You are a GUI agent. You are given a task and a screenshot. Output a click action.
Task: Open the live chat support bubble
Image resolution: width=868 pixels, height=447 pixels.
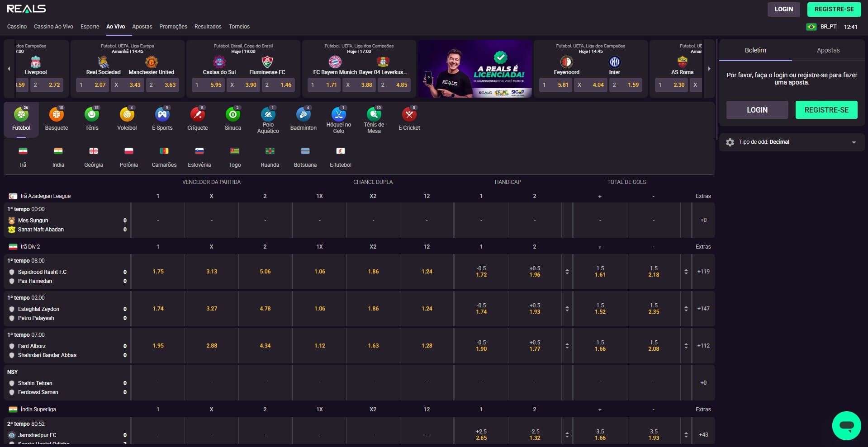pos(846,425)
